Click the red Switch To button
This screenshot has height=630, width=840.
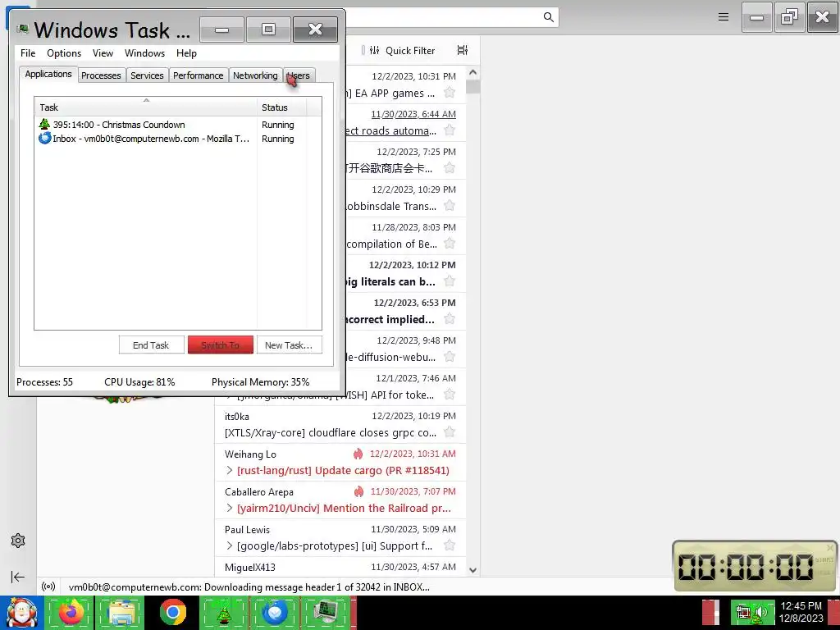[x=221, y=345]
